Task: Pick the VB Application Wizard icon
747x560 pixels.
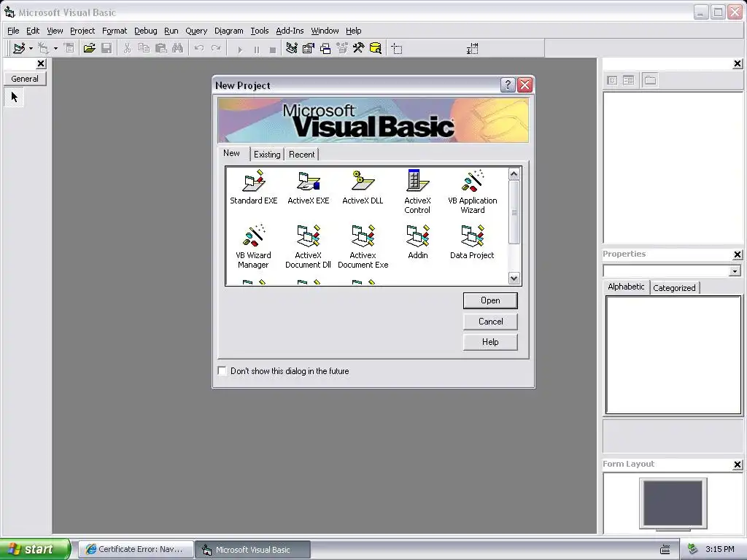Action: coord(472,192)
